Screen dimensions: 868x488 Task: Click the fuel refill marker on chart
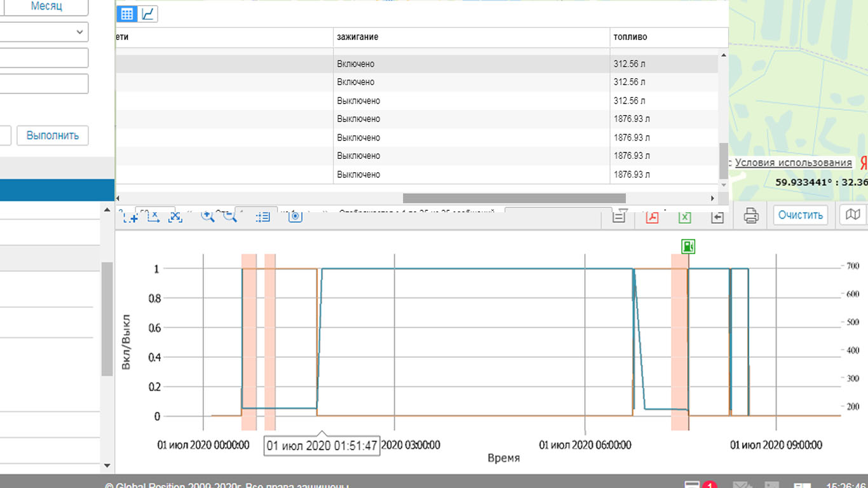click(688, 247)
